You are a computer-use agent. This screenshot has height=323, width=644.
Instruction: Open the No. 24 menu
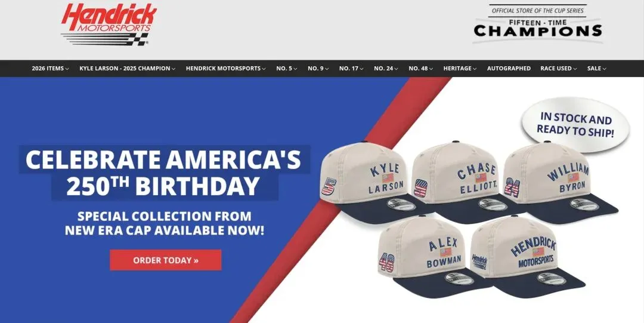click(386, 68)
